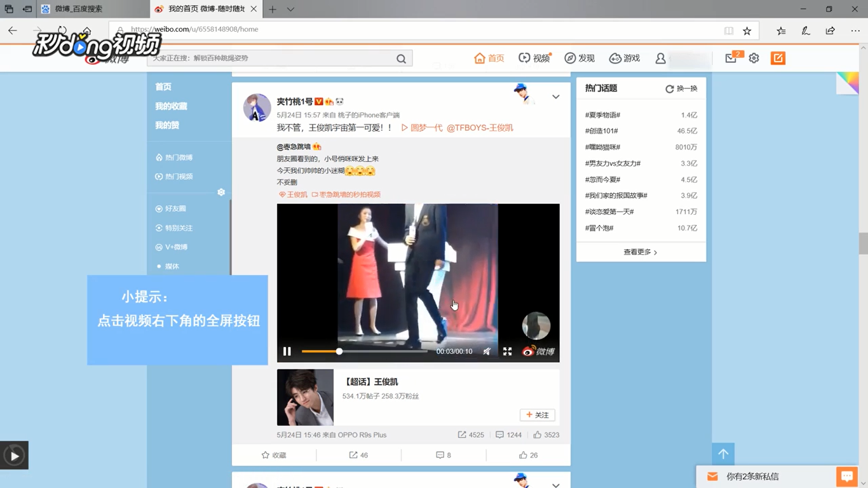Click the back-to-top arrow button

point(723,454)
